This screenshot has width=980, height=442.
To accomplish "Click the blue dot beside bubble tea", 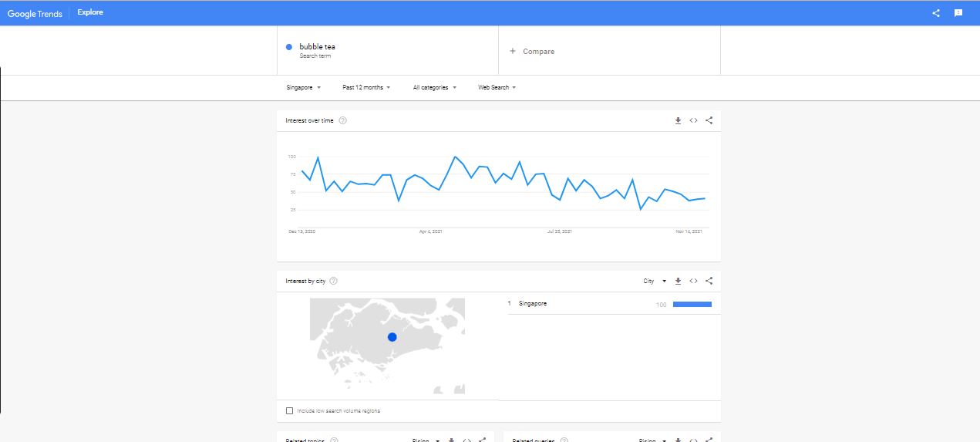I will click(289, 47).
